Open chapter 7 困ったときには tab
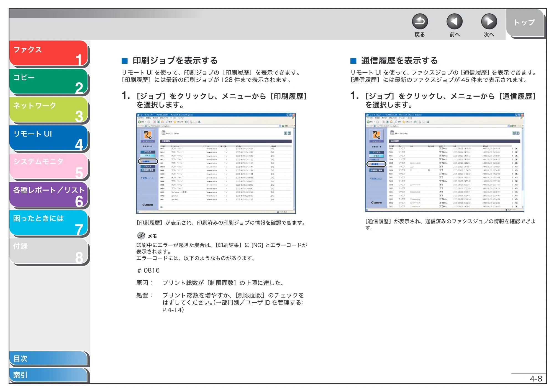554x392 pixels. pos(49,223)
